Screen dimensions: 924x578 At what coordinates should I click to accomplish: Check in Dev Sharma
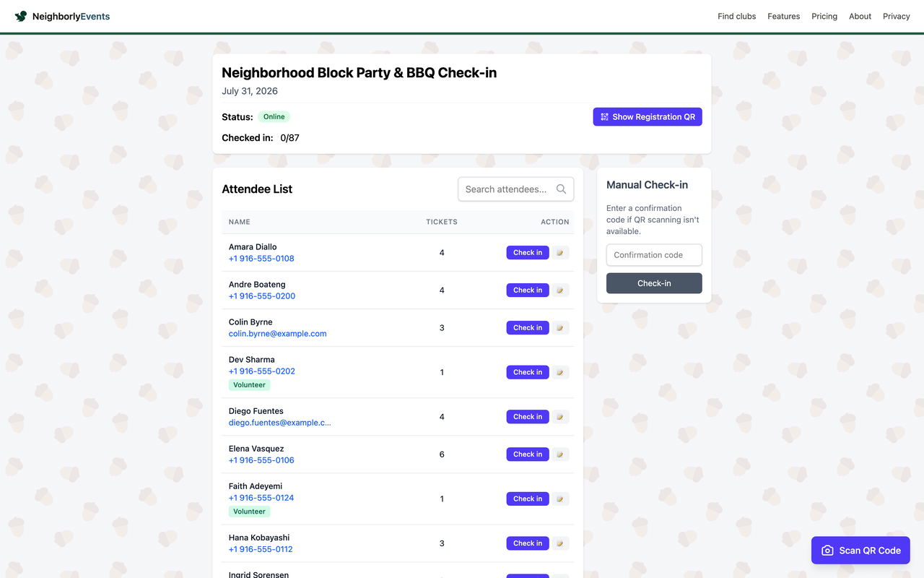(528, 373)
